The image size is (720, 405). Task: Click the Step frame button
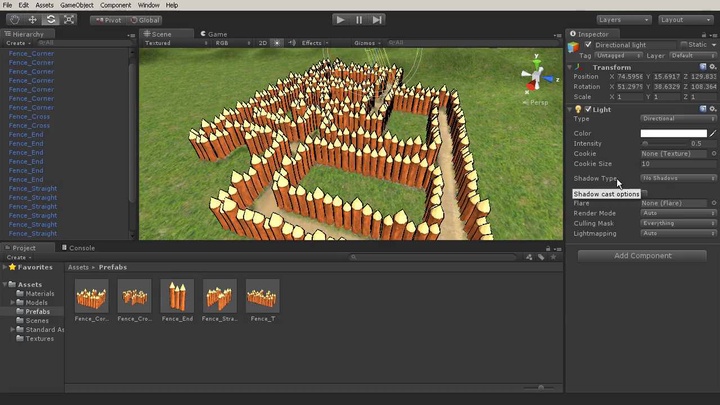coord(377,19)
